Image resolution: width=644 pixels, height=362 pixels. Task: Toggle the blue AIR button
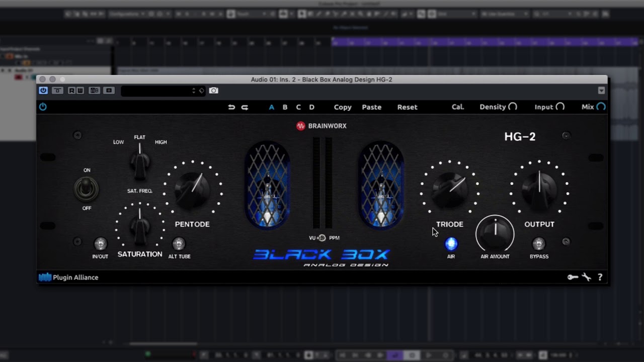[451, 244]
